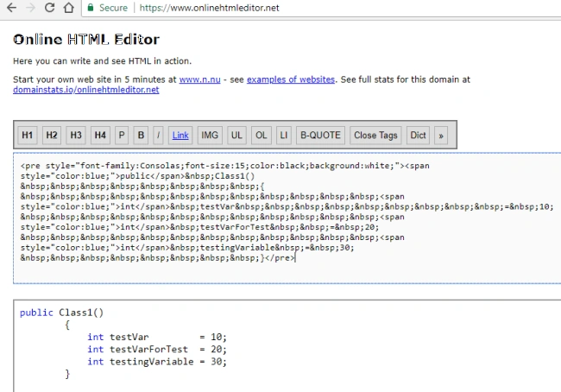Visit domainstats.io/onlinehtmleditor.net link
This screenshot has height=392, width=561.
click(85, 90)
